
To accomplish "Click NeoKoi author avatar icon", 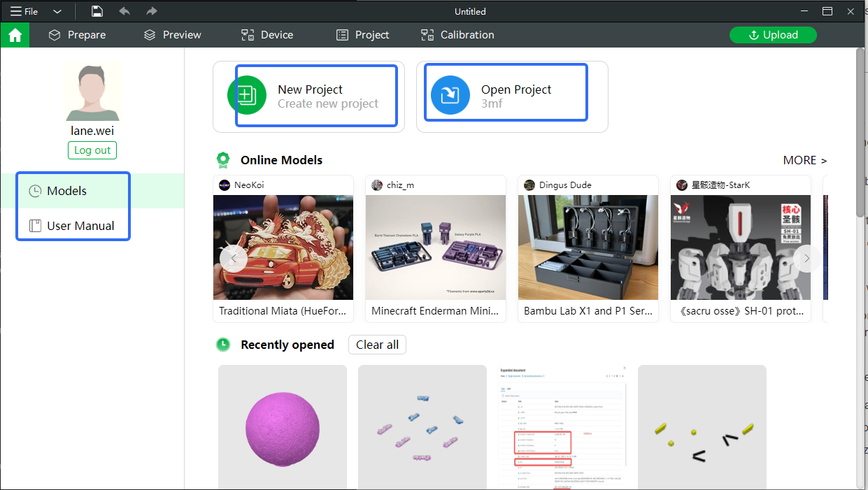I will pos(225,185).
